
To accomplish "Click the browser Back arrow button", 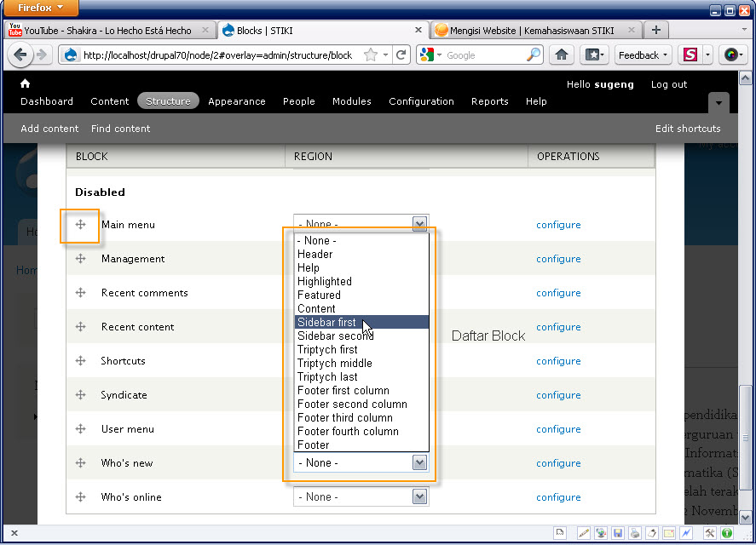I will [20, 55].
